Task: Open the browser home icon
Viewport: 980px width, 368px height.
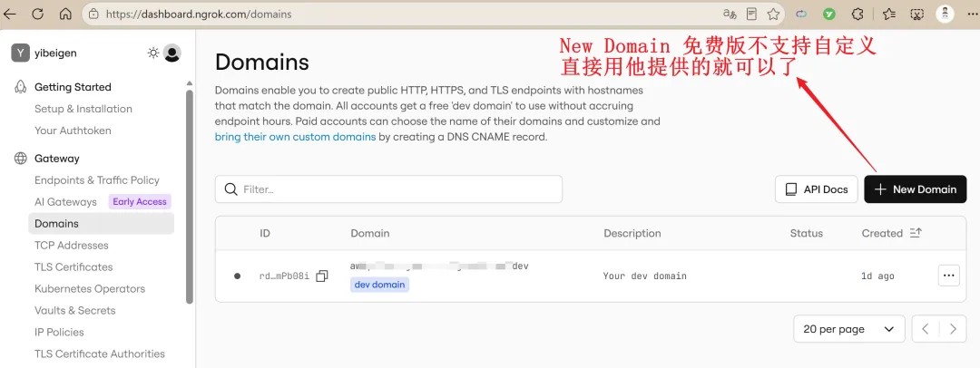Action: point(65,14)
